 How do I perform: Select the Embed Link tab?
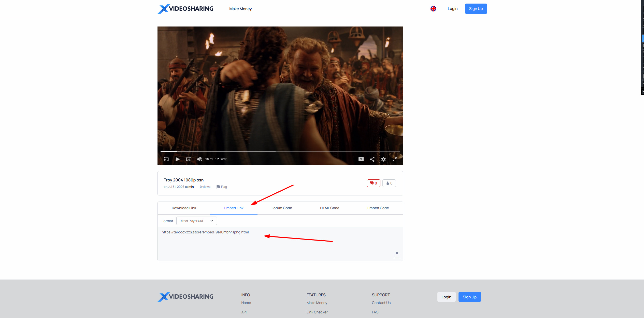pos(234,208)
